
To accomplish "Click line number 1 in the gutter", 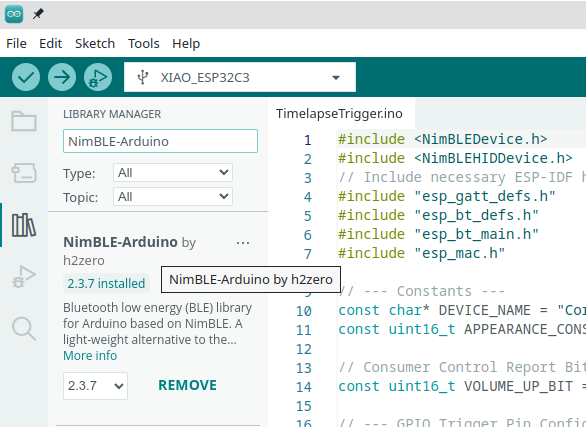I will [308, 140].
